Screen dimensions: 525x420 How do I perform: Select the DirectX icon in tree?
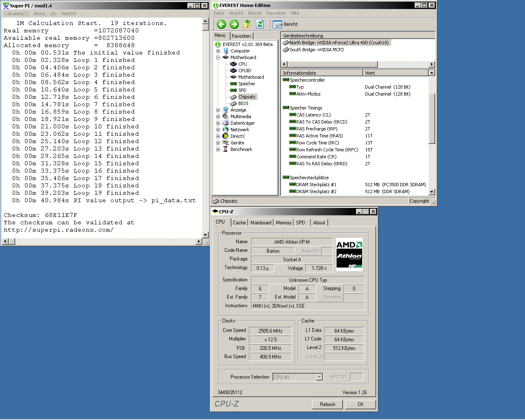[226, 136]
